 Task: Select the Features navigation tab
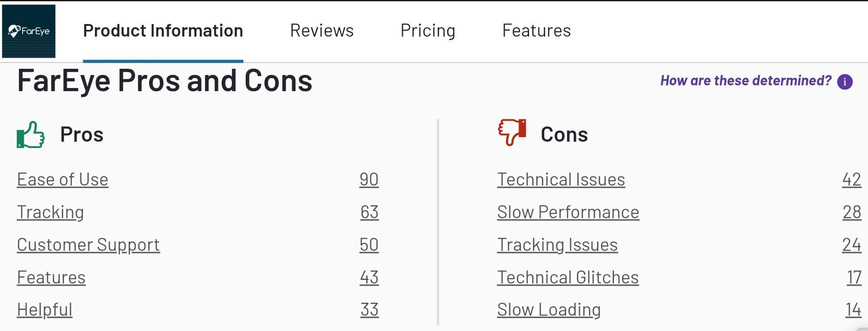pyautogui.click(x=536, y=31)
